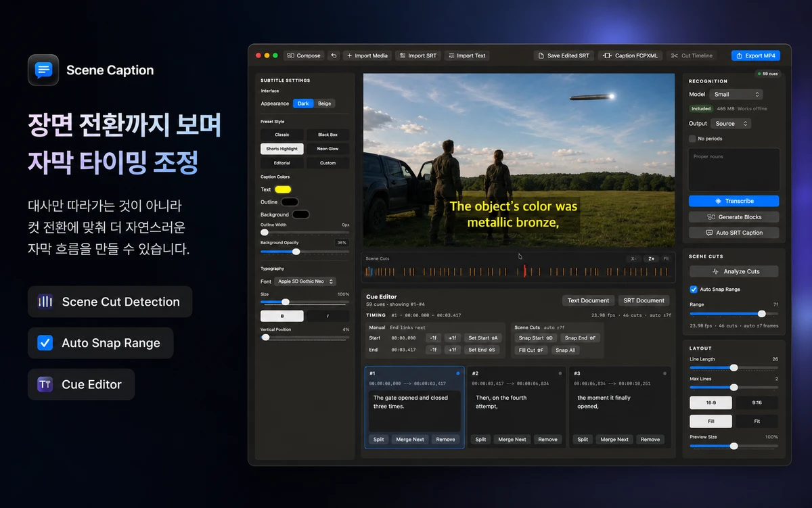This screenshot has width=812, height=508.
Task: Click the blue Transcribe button
Action: pyautogui.click(x=734, y=201)
